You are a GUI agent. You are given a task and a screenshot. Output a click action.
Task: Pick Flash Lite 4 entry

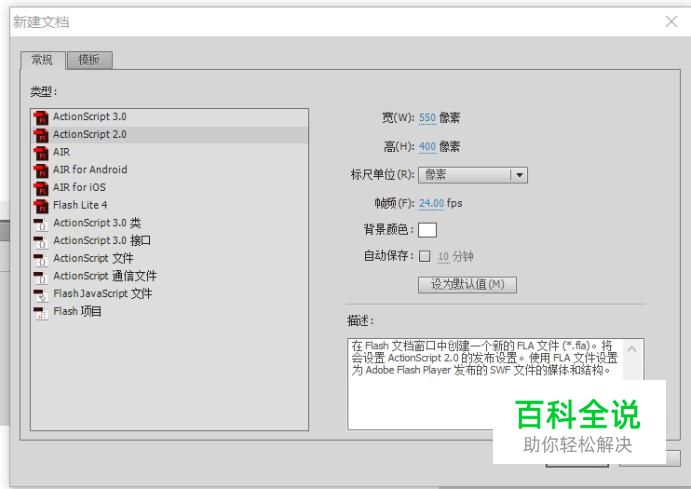170,205
